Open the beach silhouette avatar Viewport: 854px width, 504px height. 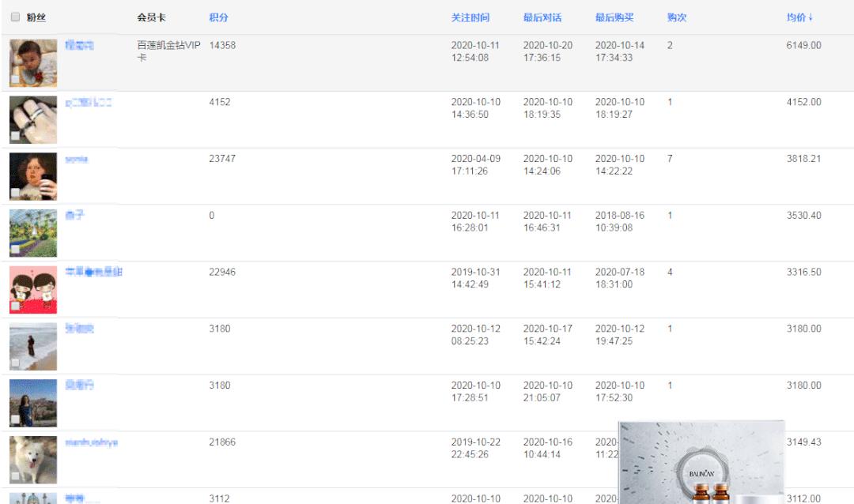click(33, 345)
